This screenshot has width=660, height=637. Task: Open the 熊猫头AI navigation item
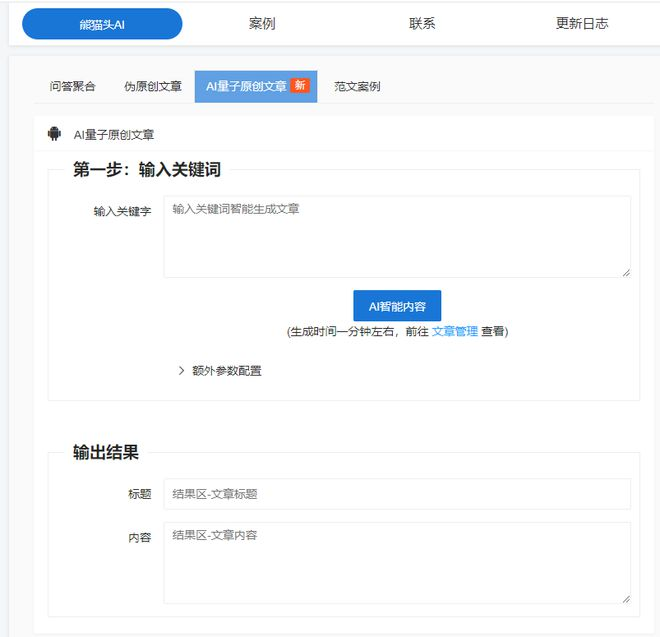[x=102, y=24]
